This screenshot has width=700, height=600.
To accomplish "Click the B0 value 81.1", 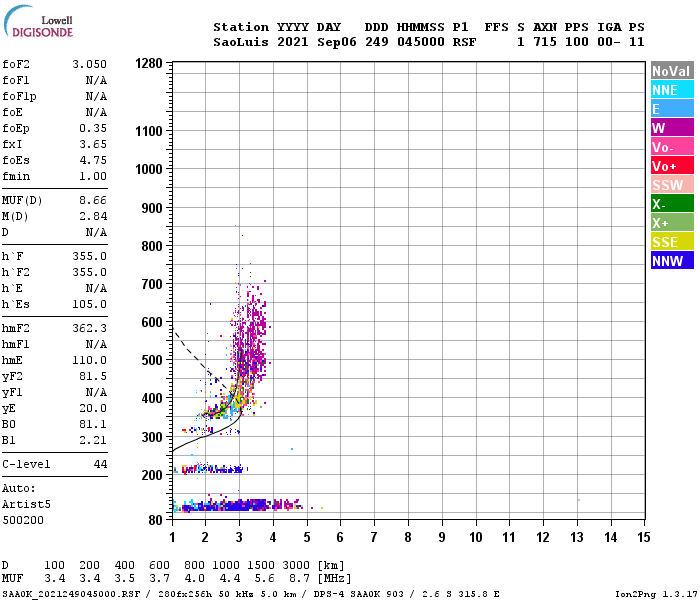I will click(x=93, y=425).
